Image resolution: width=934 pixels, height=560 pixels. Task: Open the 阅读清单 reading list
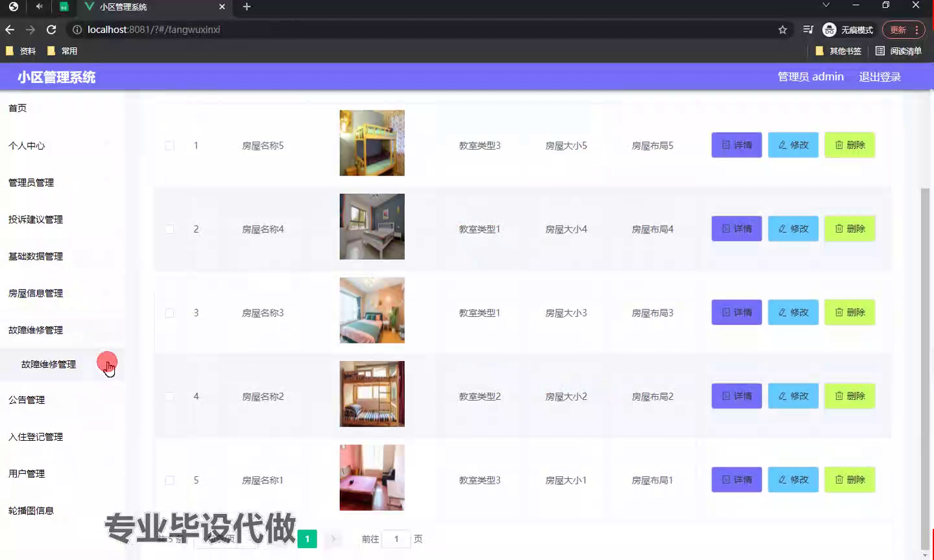point(898,51)
